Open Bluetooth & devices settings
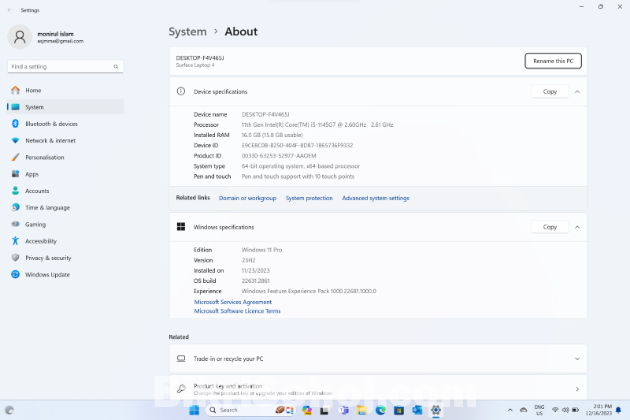This screenshot has height=420, width=630. (x=65, y=124)
